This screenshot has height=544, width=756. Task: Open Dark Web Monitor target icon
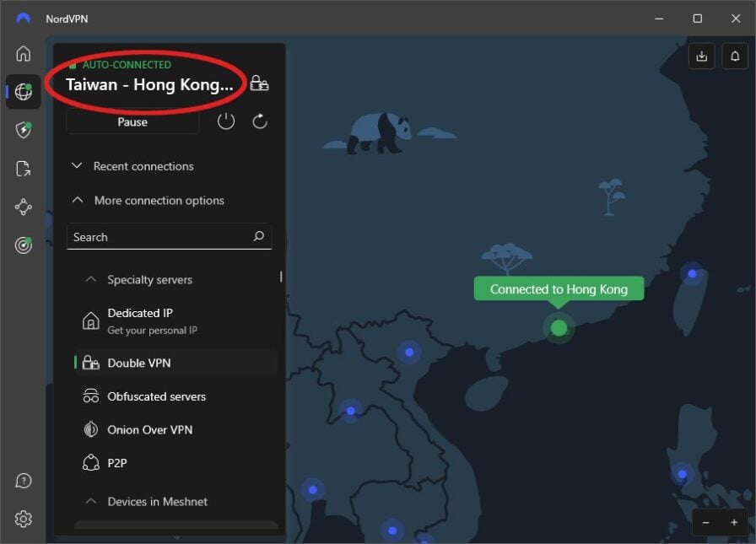point(23,245)
